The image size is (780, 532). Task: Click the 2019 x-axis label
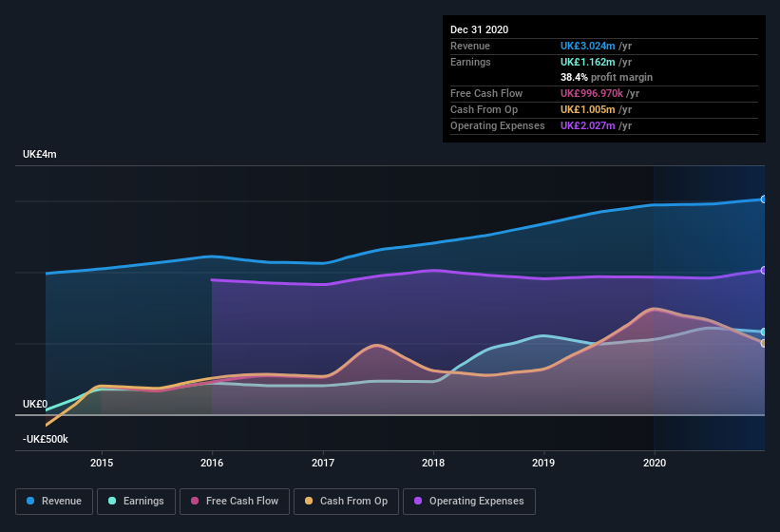pos(543,463)
